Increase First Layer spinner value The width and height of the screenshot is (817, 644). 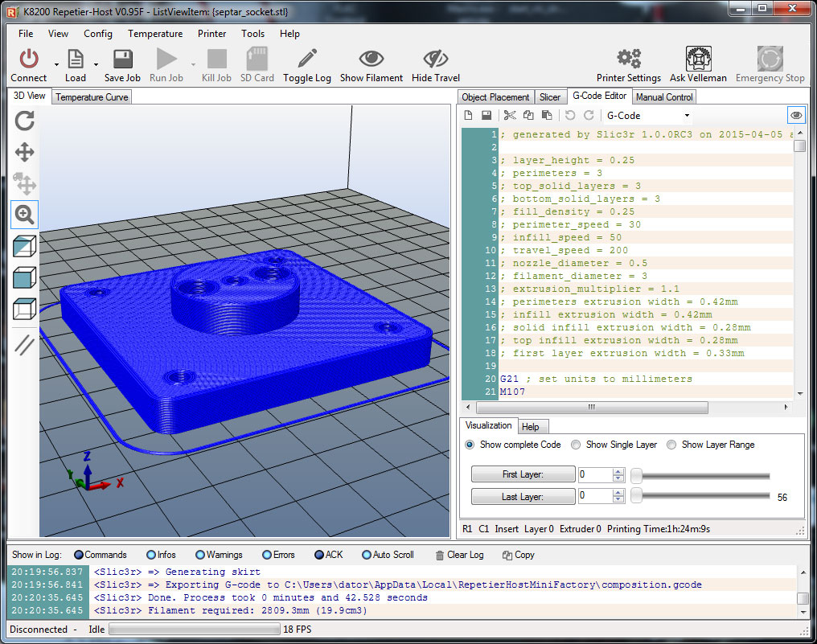point(618,471)
